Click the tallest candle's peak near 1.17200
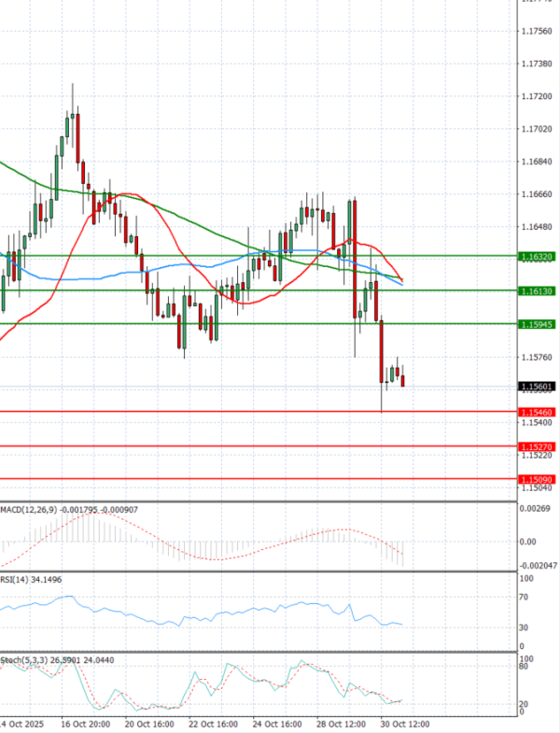Image resolution: width=560 pixels, height=733 pixels. tap(73, 84)
